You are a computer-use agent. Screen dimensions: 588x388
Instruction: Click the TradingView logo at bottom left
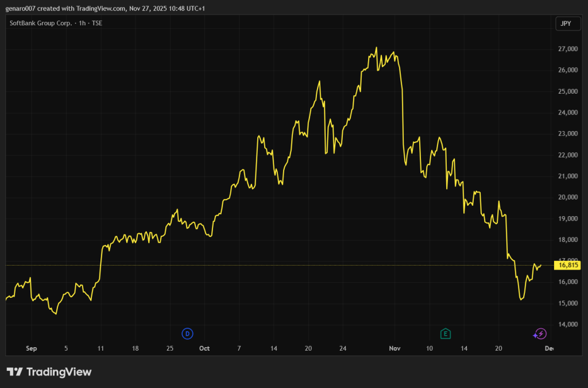[49, 372]
